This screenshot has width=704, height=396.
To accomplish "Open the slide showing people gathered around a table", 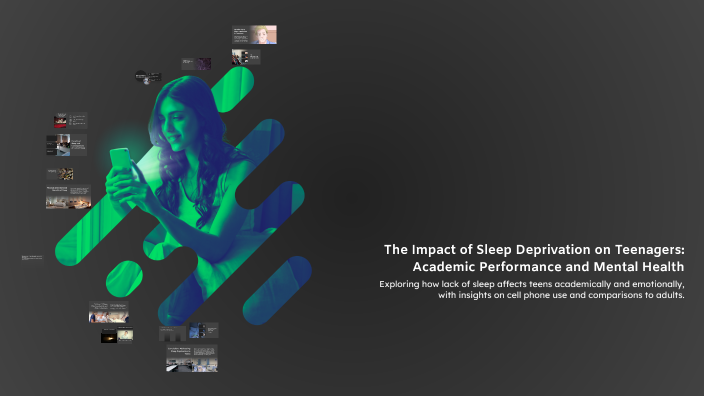I will click(109, 312).
